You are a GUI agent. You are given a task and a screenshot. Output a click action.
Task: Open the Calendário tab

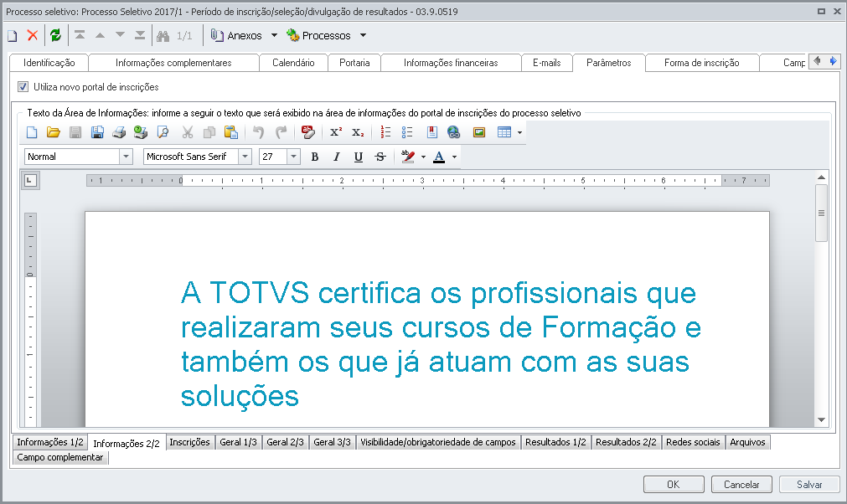pyautogui.click(x=293, y=63)
